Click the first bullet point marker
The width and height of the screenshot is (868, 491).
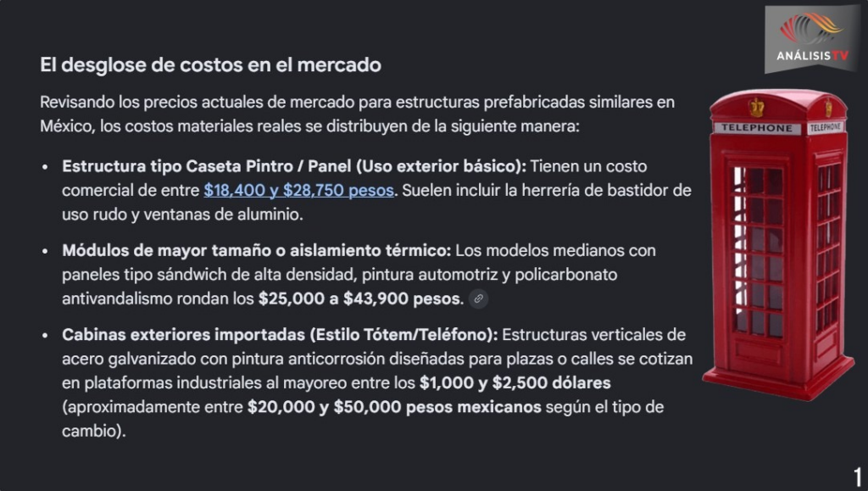(x=46, y=167)
